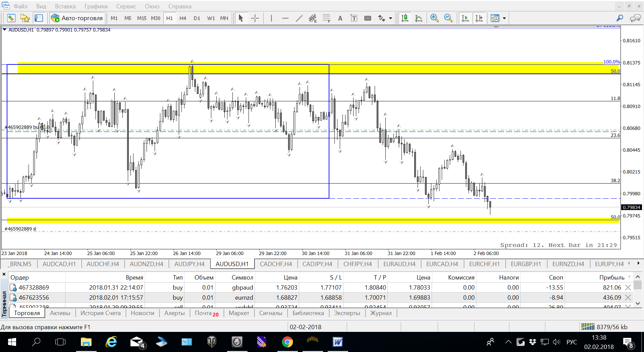Image resolution: width=644 pixels, height=352 pixels.
Task: Switch chart to candlestick mode
Action: (405, 18)
